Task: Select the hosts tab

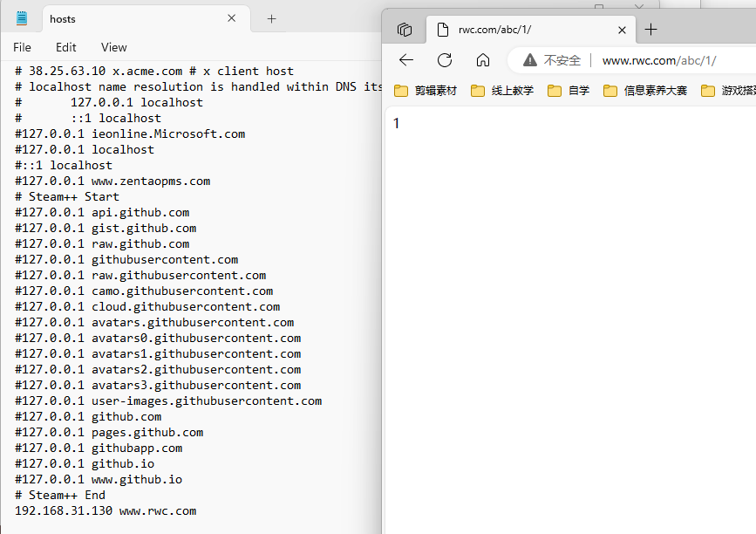Action: [131, 18]
